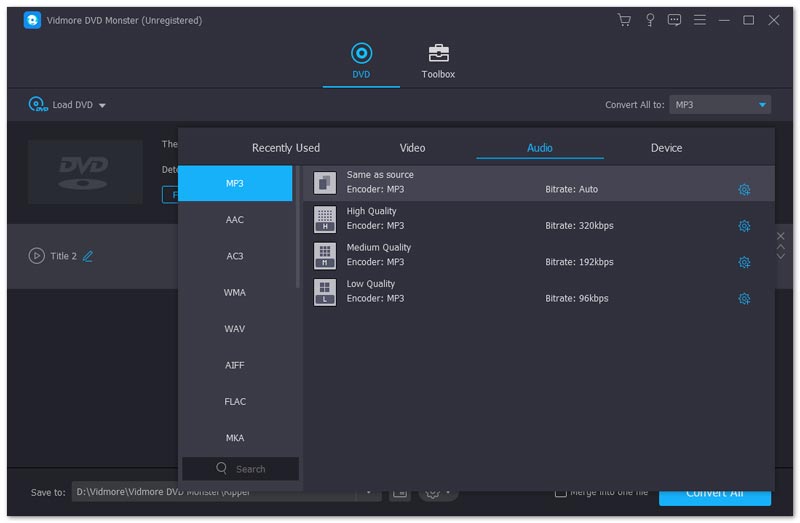Click the DVD disc thumbnail
The height and width of the screenshot is (523, 800).
point(85,172)
